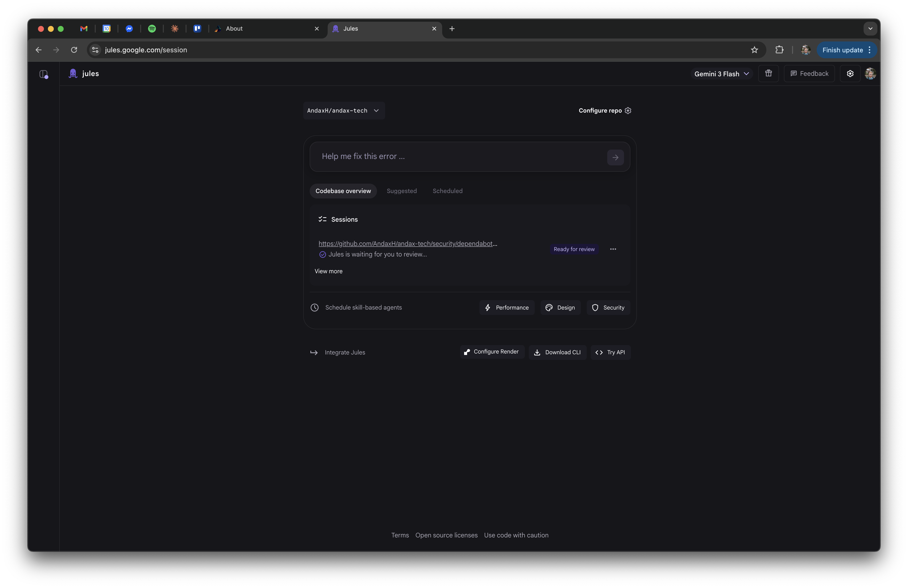This screenshot has height=588, width=908.
Task: Click View more under Sessions
Action: click(x=328, y=271)
